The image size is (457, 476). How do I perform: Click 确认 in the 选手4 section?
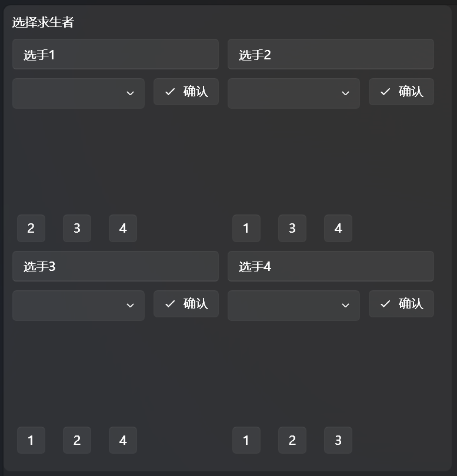[401, 303]
